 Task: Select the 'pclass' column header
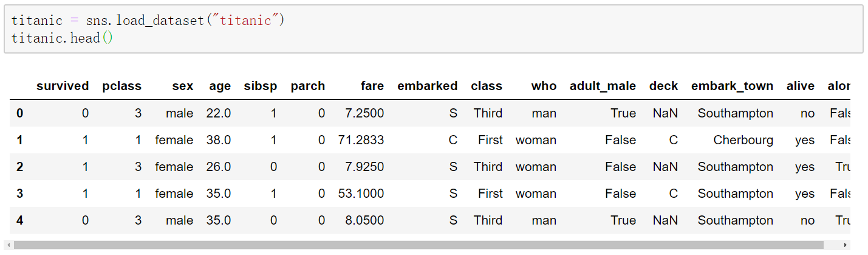tap(121, 86)
